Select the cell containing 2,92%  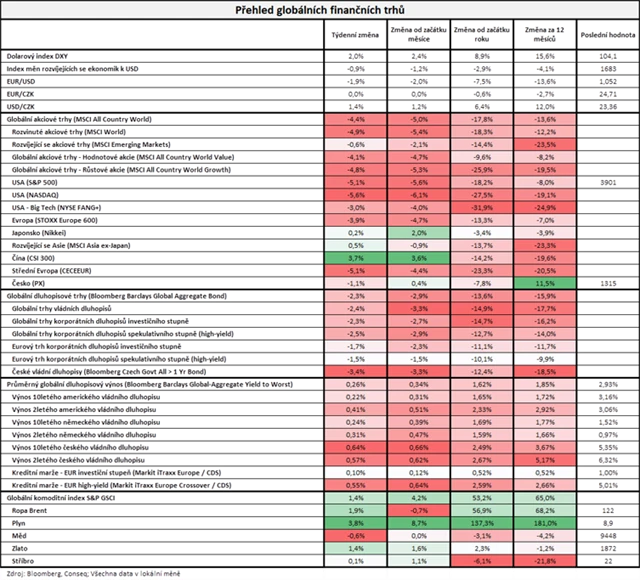542,409
